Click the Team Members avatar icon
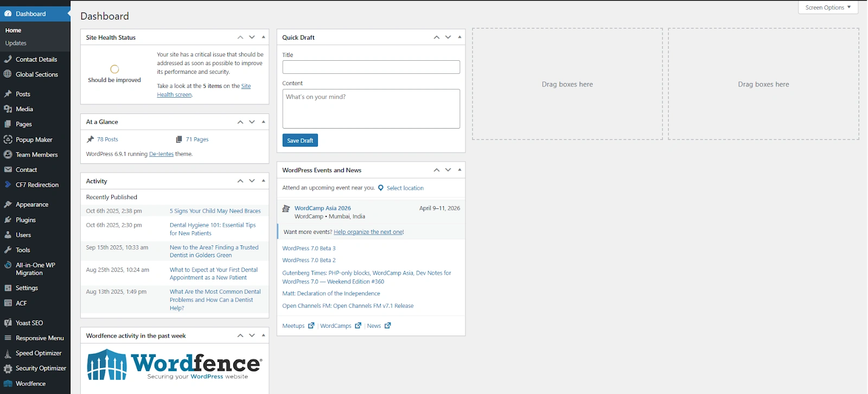This screenshot has height=394, width=868. point(8,155)
